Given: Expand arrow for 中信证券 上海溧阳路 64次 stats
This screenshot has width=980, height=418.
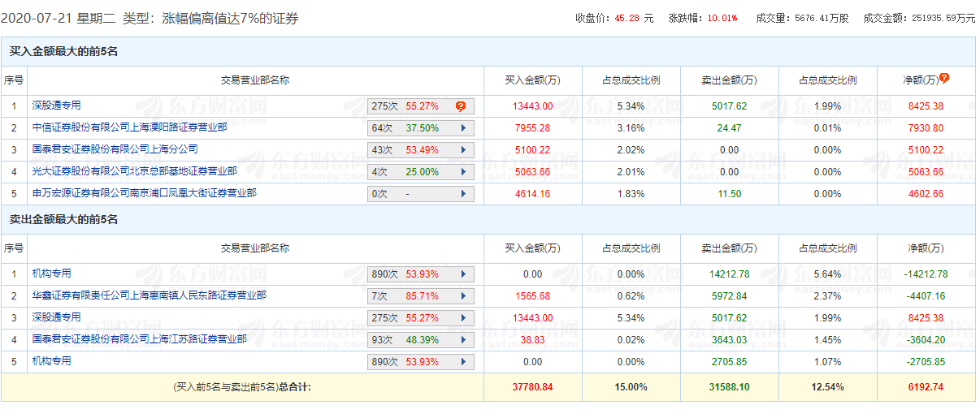Looking at the screenshot, I should [463, 128].
